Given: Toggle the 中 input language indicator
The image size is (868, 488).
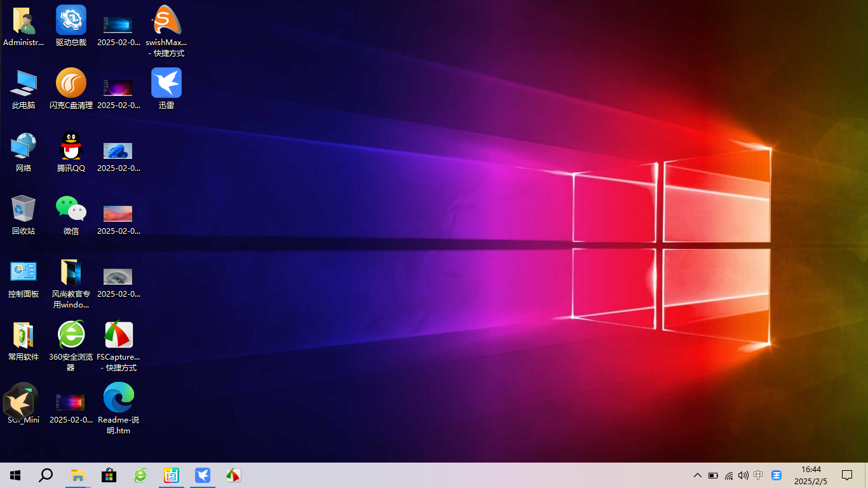Looking at the screenshot, I should point(758,475).
